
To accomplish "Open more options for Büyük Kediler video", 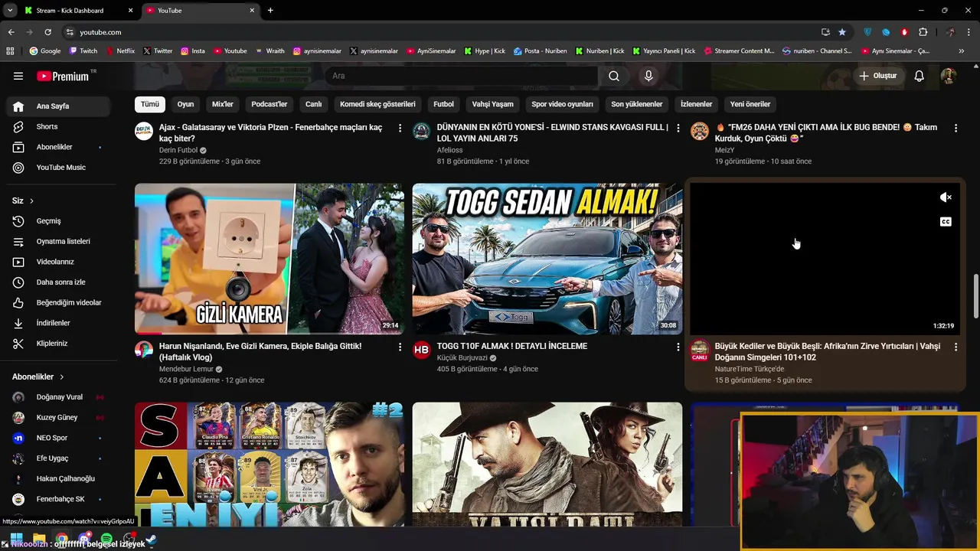I will [955, 347].
